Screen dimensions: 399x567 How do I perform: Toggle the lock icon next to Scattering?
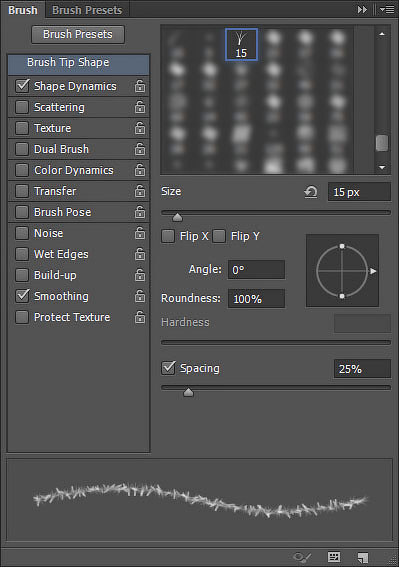pyautogui.click(x=140, y=107)
